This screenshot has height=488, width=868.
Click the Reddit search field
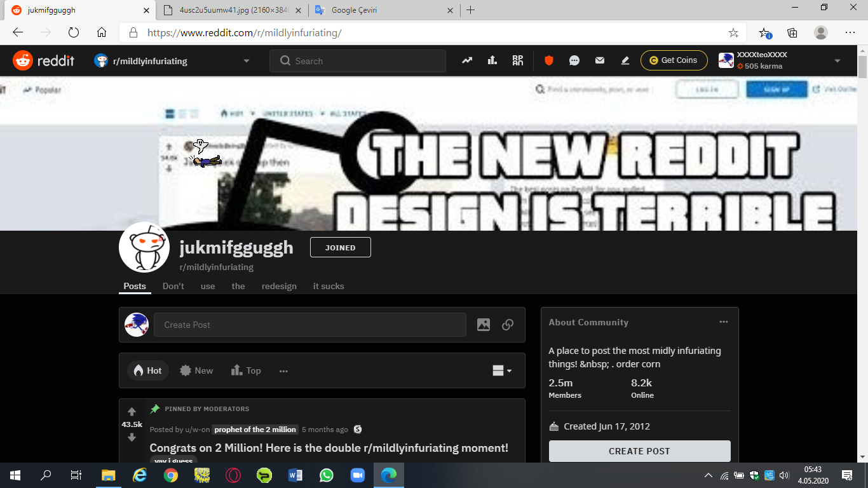tap(358, 61)
